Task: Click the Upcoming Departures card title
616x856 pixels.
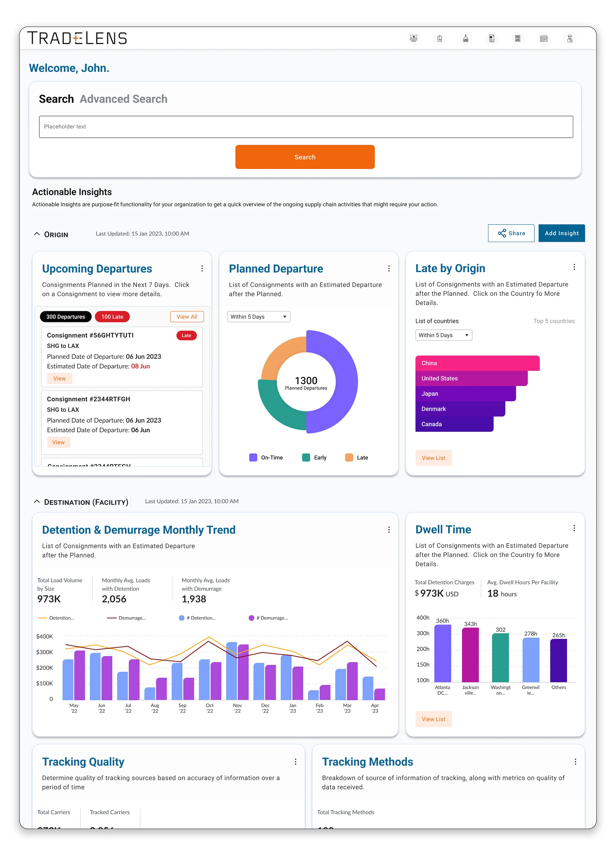Action: click(x=97, y=268)
